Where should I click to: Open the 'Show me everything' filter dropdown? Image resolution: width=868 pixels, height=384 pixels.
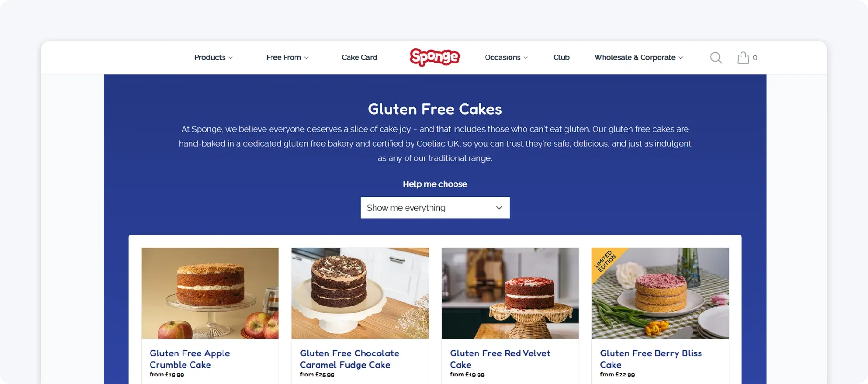[435, 208]
